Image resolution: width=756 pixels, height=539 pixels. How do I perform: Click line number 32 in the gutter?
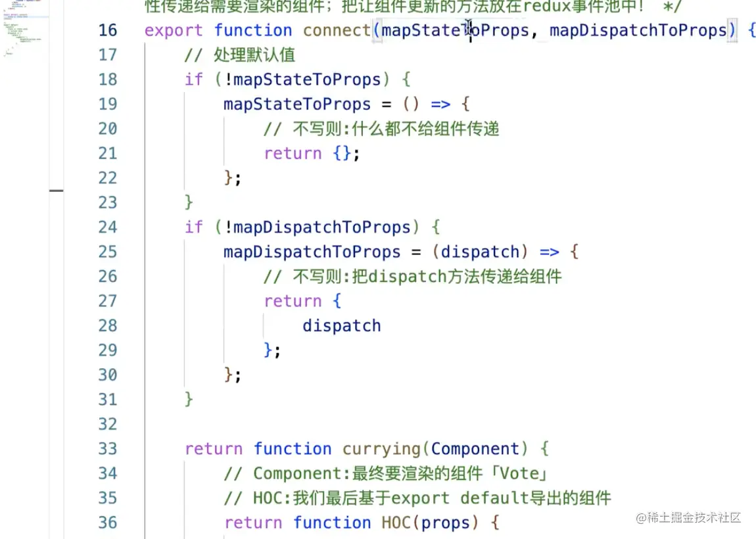[x=108, y=424]
